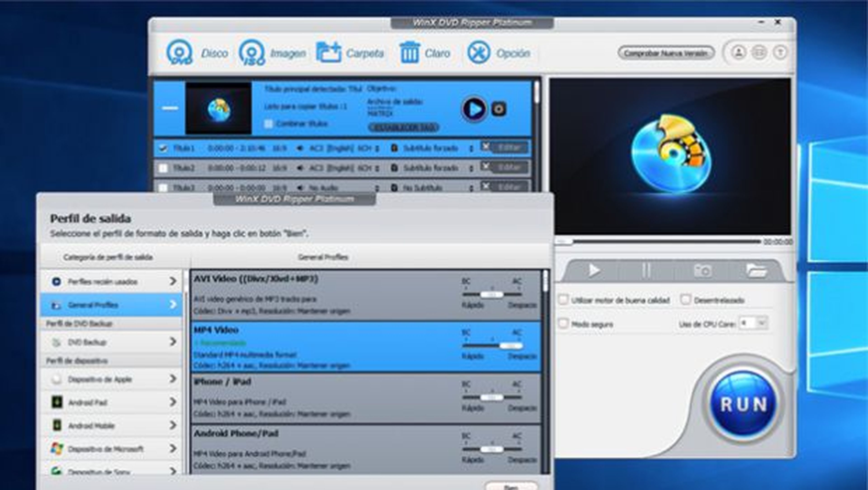The height and width of the screenshot is (490, 868).
Task: Click the mail icon in top bar
Action: point(759,53)
